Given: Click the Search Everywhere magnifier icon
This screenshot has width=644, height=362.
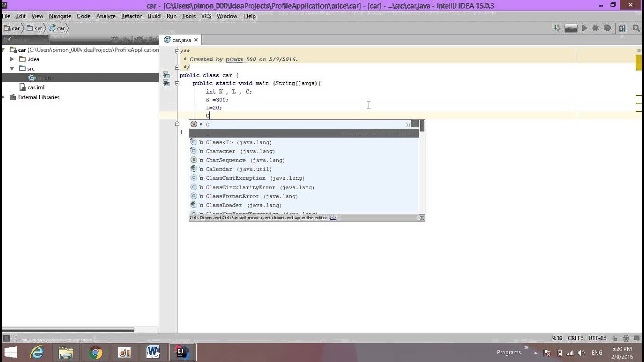Looking at the screenshot, I should pyautogui.click(x=635, y=28).
